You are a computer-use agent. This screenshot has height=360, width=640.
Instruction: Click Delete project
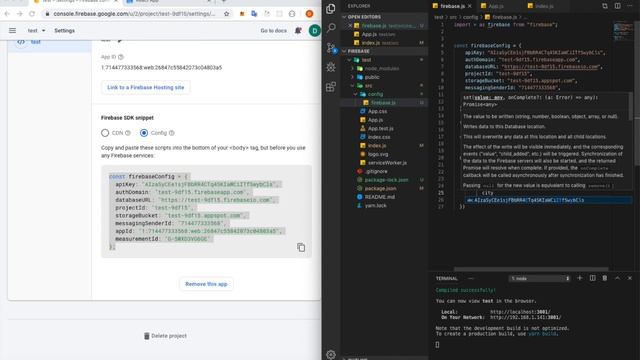point(165,336)
